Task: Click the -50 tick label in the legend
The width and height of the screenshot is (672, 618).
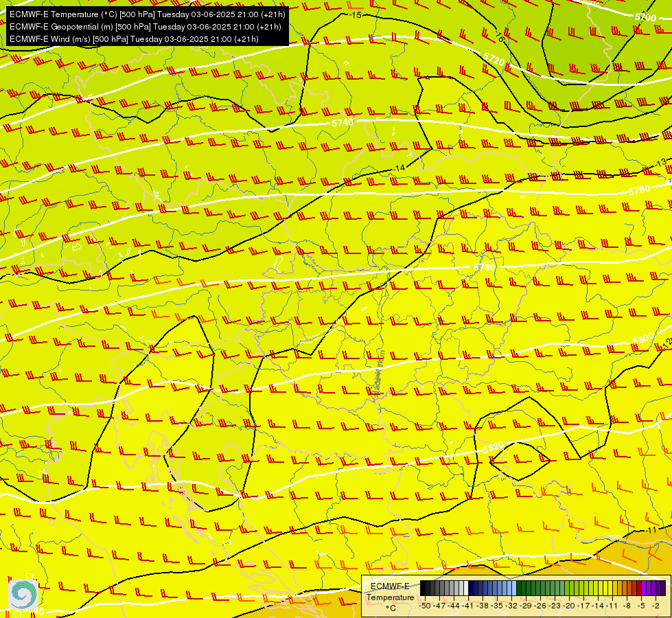Action: click(x=424, y=606)
